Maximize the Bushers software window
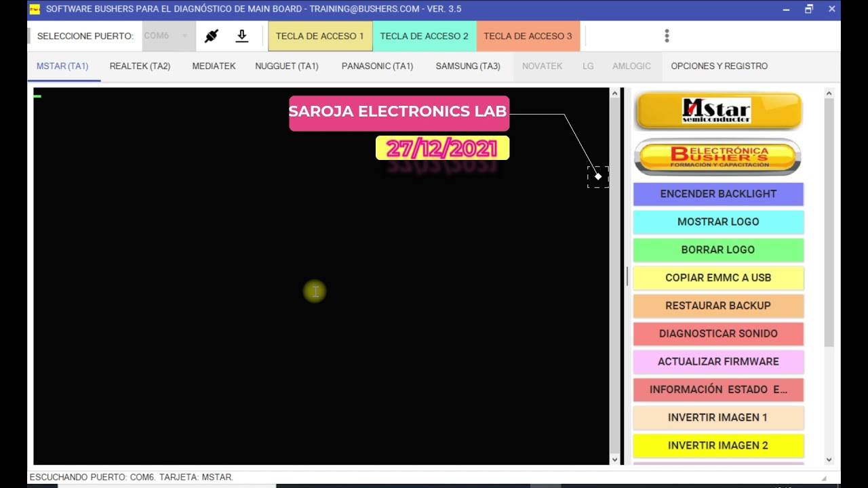Screen dimensions: 868x488 tap(809, 9)
